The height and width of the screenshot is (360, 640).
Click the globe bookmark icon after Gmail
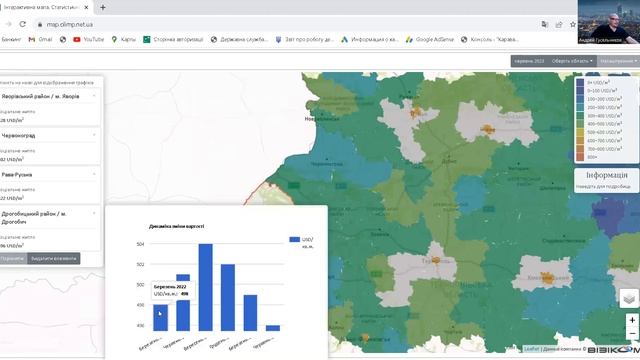[x=63, y=40]
